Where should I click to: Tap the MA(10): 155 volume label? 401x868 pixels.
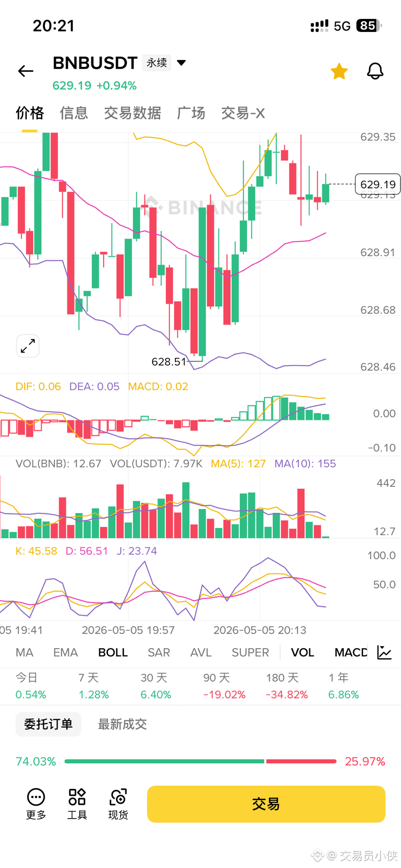(305, 464)
